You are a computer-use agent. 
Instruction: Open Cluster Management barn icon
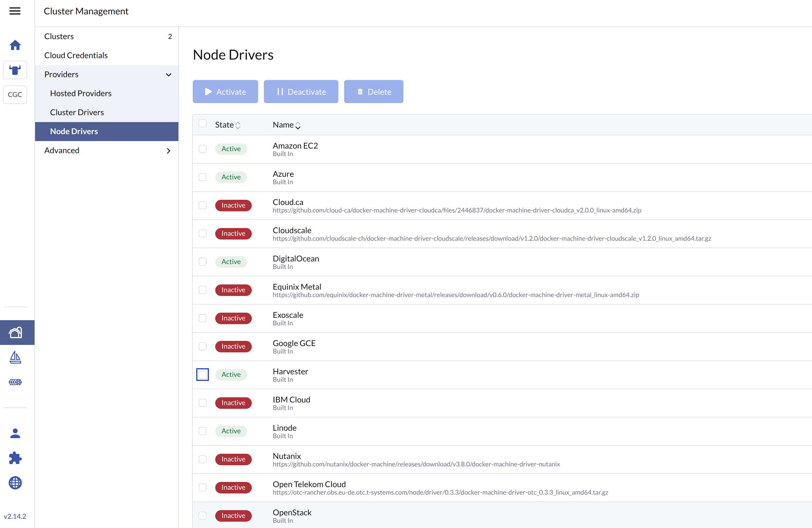coord(15,332)
